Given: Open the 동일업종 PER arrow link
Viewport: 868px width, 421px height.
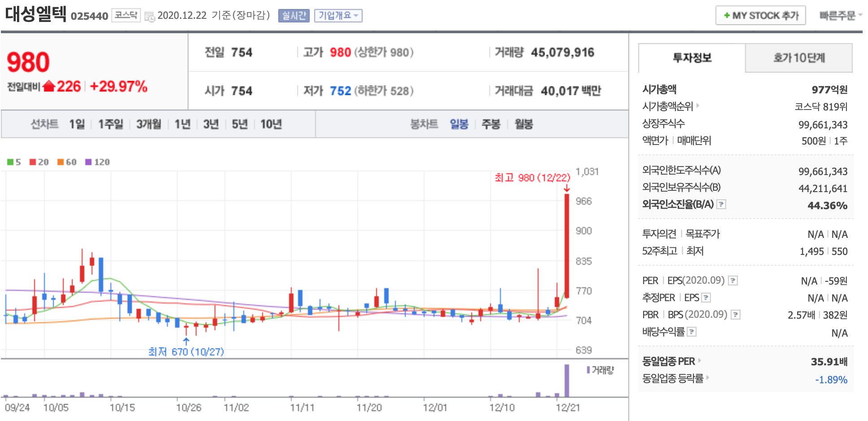Looking at the screenshot, I should click(x=700, y=360).
